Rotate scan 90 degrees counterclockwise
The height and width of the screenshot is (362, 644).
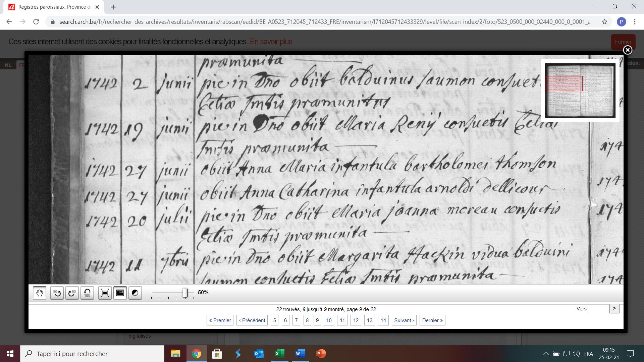click(57, 293)
